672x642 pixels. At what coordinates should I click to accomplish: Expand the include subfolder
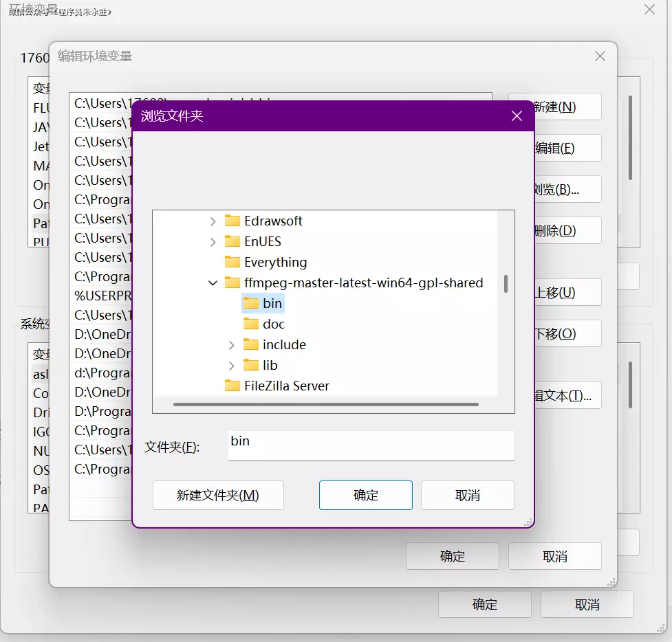click(232, 344)
